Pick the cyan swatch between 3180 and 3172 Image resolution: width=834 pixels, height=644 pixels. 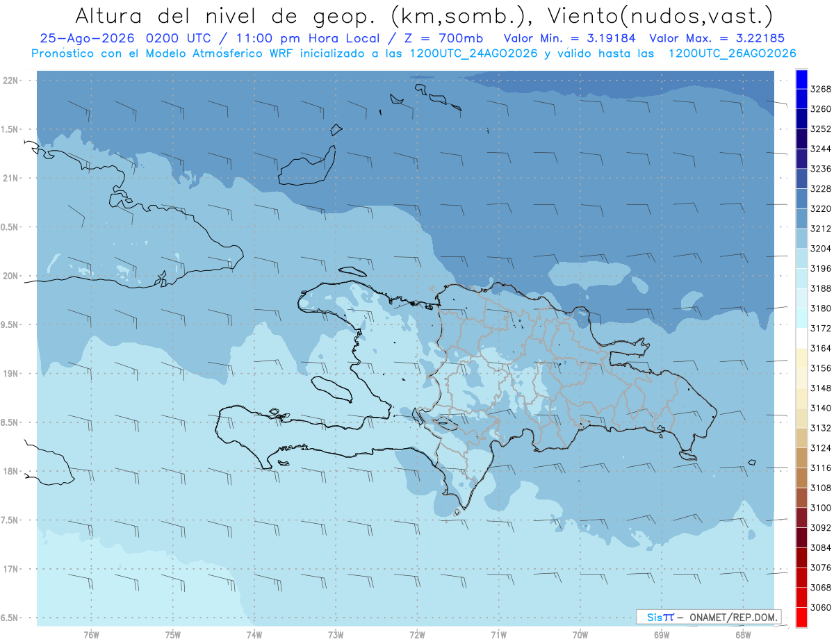pos(801,318)
